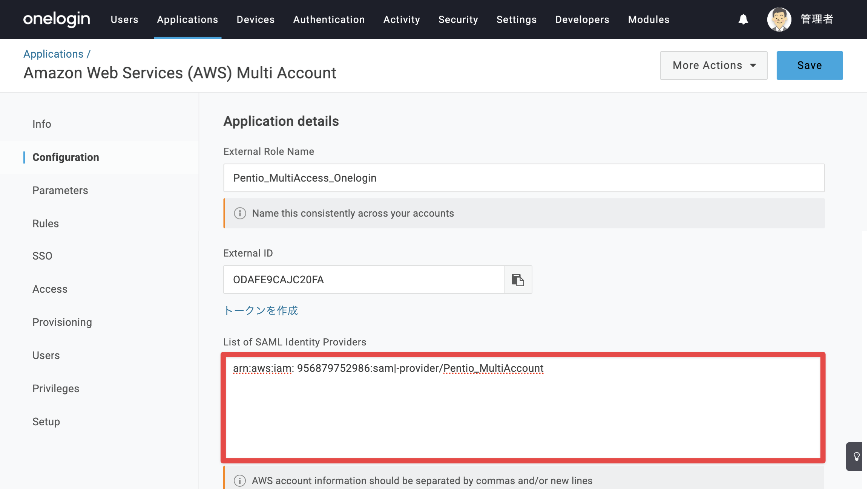Click info icon beside AWS account hint

coord(240,481)
